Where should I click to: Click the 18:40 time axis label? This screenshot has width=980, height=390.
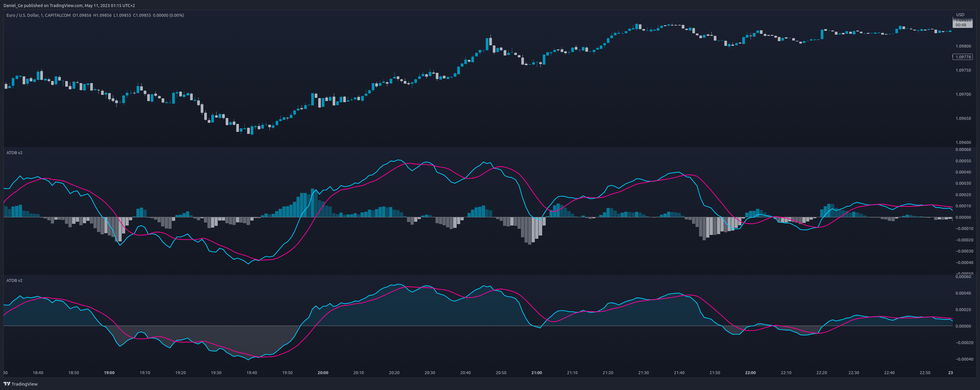tap(38, 373)
